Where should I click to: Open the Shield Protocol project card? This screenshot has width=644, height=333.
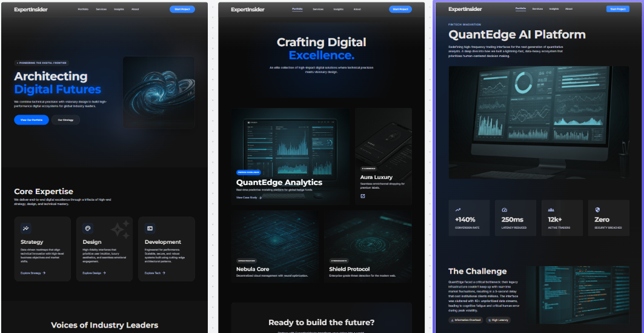[368, 246]
